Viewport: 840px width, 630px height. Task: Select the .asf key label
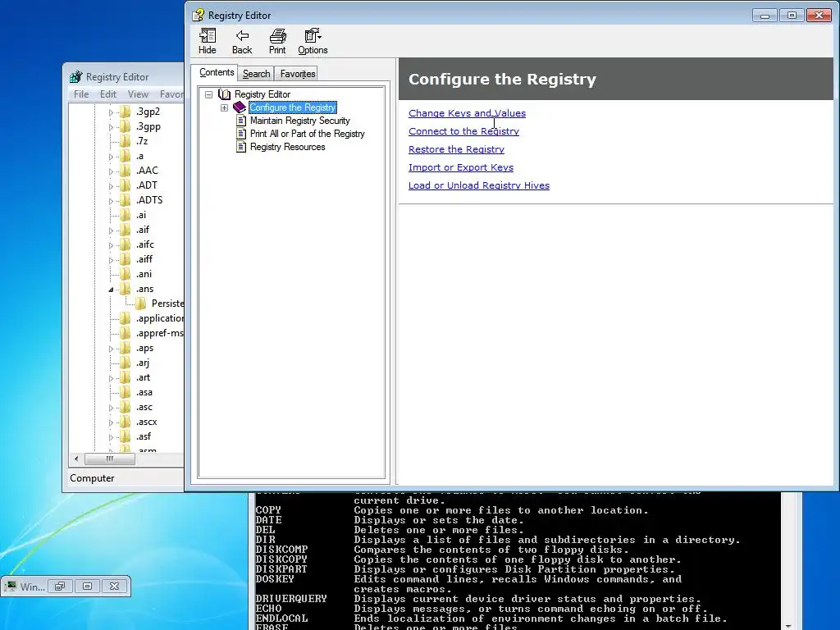(x=143, y=436)
